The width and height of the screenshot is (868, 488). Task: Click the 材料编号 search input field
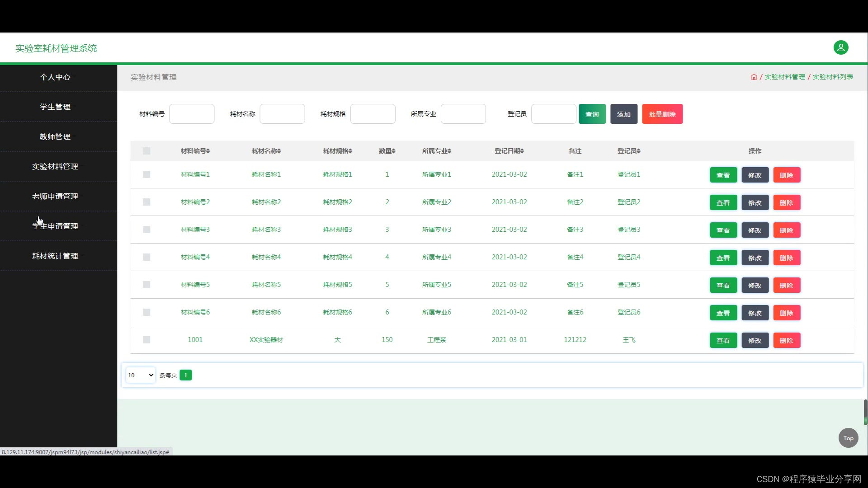coord(192,114)
